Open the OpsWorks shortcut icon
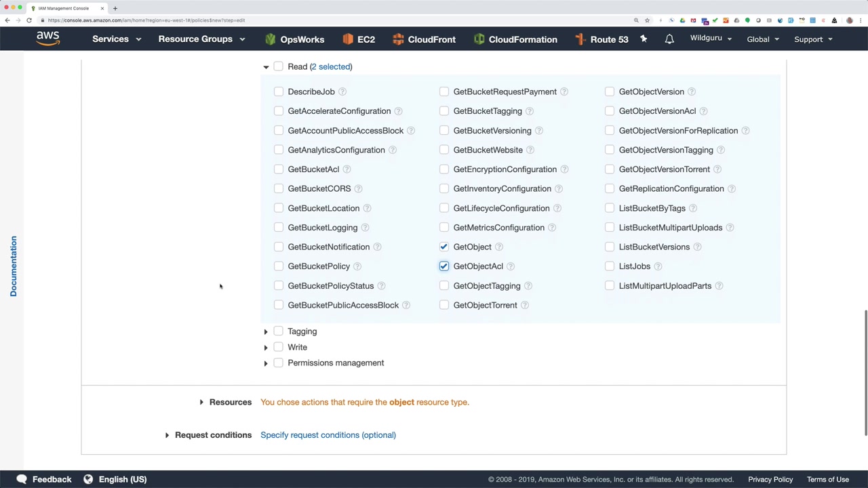 271,39
